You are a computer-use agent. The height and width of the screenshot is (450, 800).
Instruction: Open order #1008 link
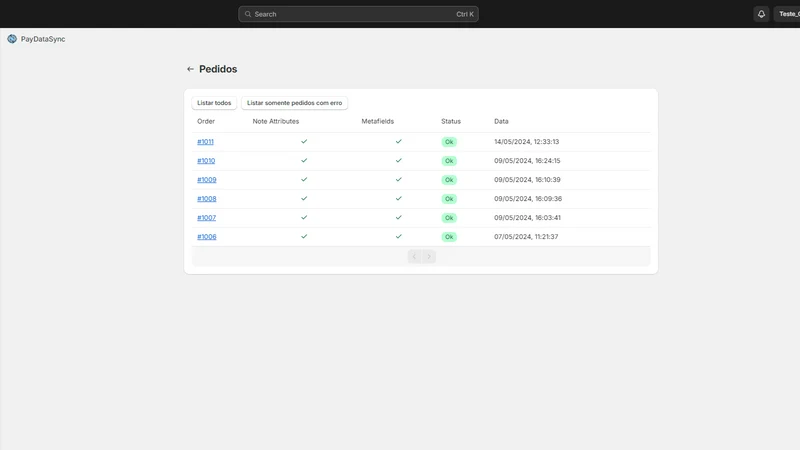207,198
